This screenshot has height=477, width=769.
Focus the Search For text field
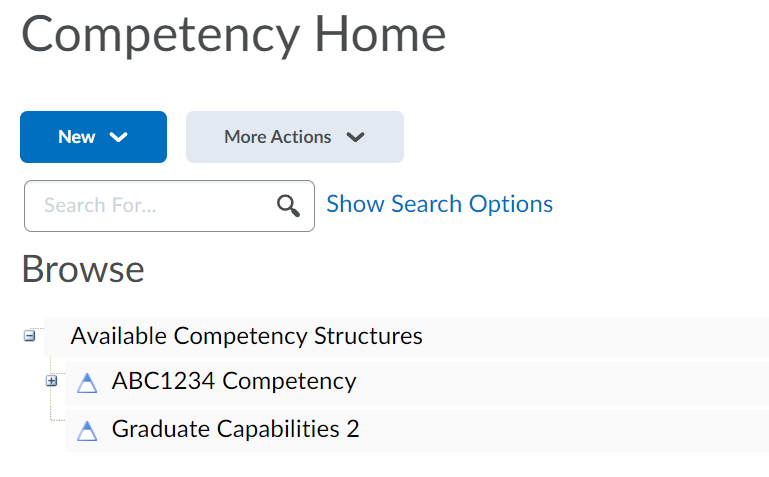coord(169,206)
